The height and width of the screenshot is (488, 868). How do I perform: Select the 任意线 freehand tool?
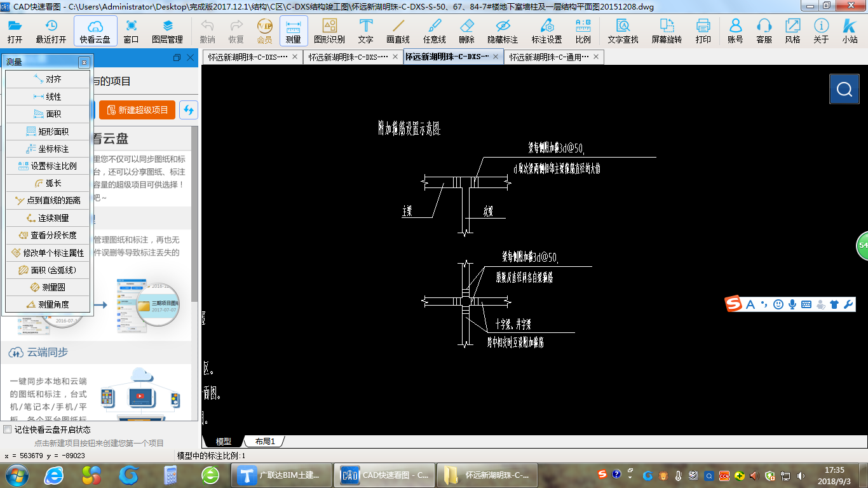[x=434, y=31]
